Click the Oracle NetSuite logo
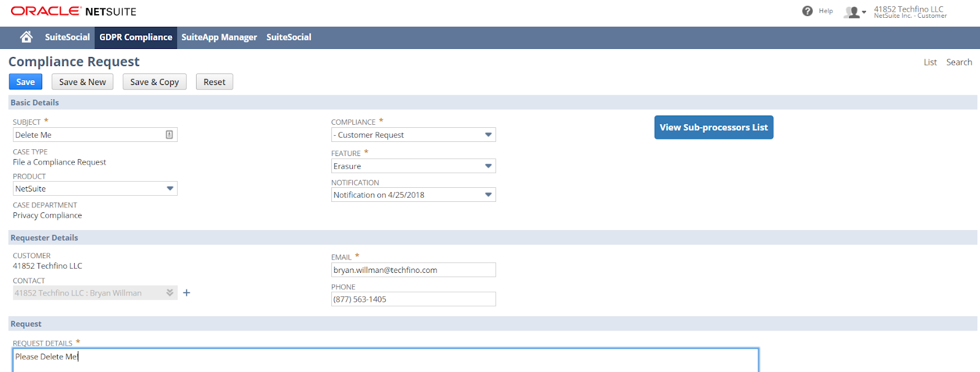Viewport: 980px width, 372px height. [73, 11]
